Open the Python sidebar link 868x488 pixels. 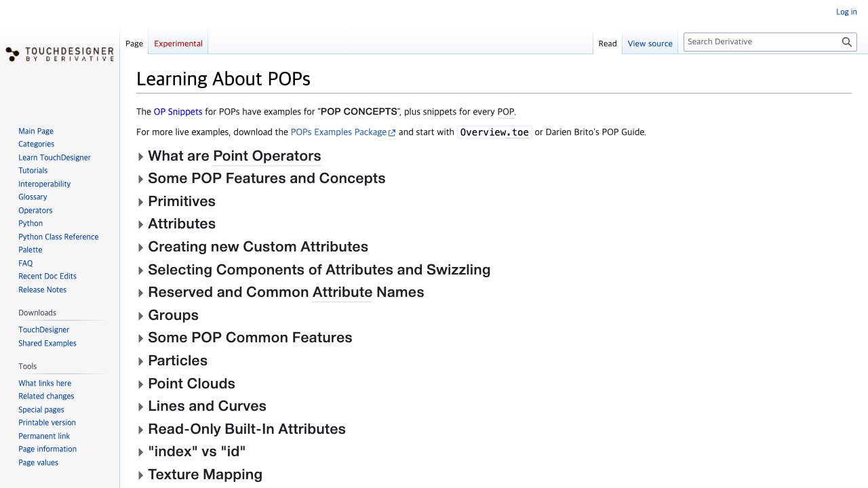coord(31,224)
